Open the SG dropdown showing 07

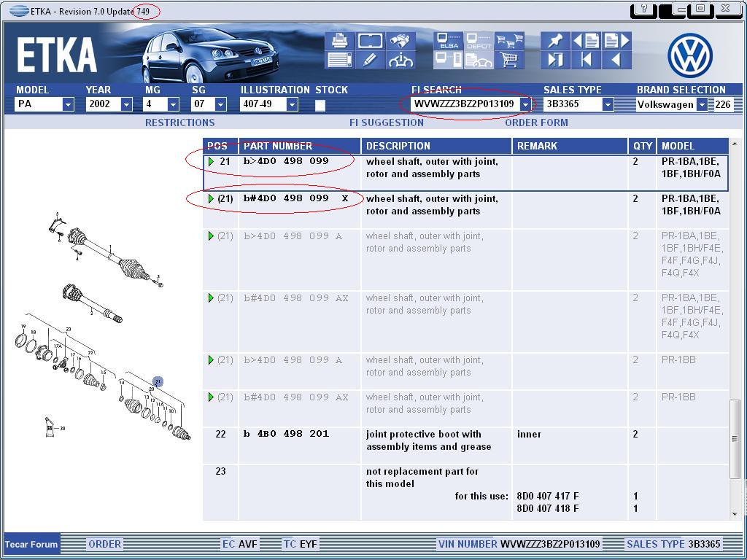point(220,104)
